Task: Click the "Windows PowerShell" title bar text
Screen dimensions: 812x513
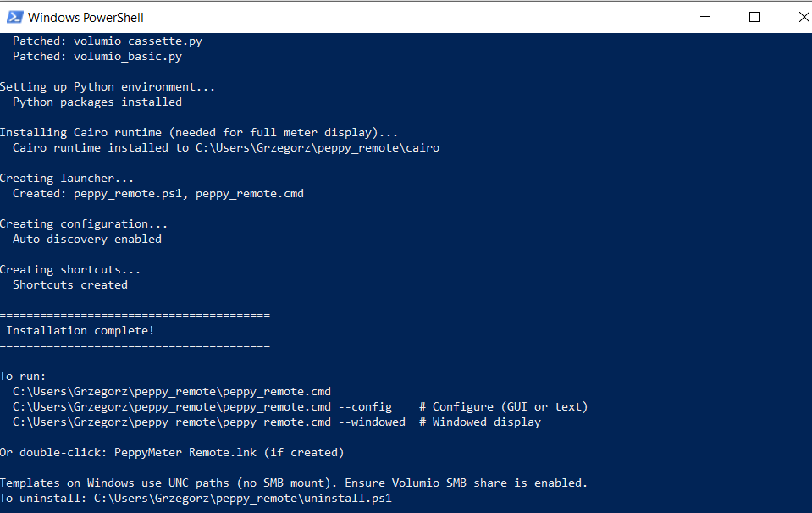Action: [86, 17]
